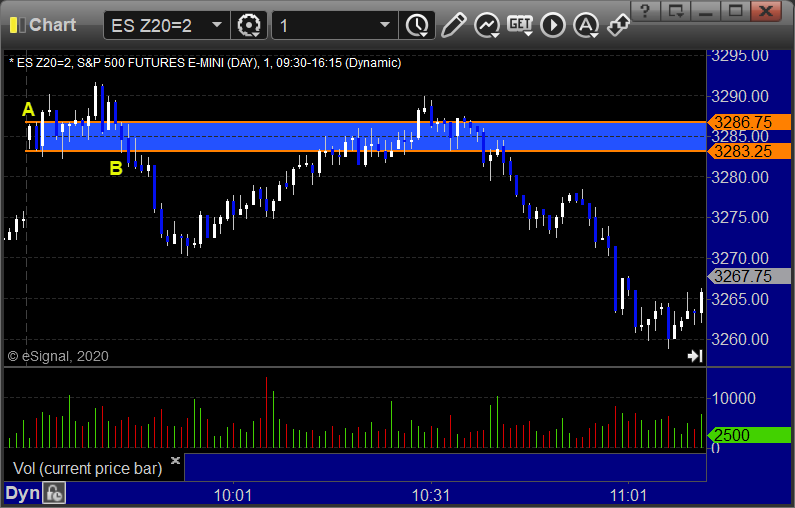Click the 3260.00 price axis label
Screen dimensions: 795x508
click(740, 339)
